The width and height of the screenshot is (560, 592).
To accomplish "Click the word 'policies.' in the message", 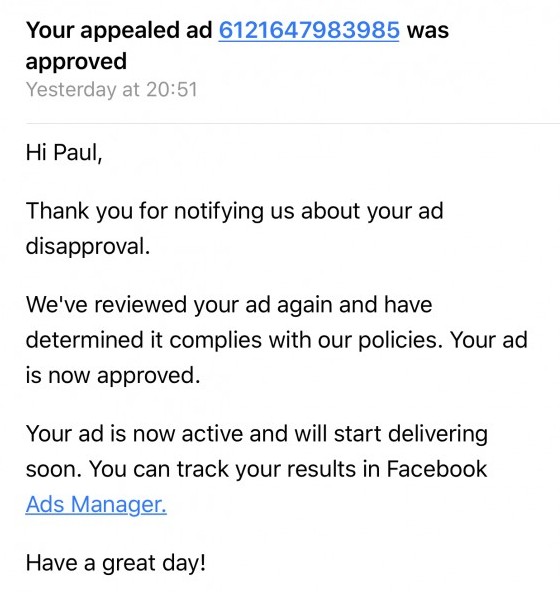I will (400, 340).
